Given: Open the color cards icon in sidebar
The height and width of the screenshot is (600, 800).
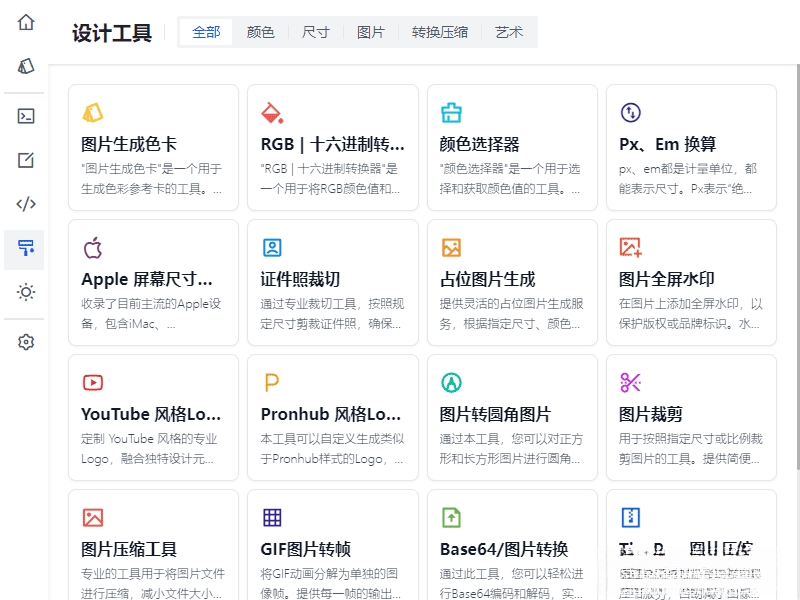Looking at the screenshot, I should pyautogui.click(x=26, y=66).
